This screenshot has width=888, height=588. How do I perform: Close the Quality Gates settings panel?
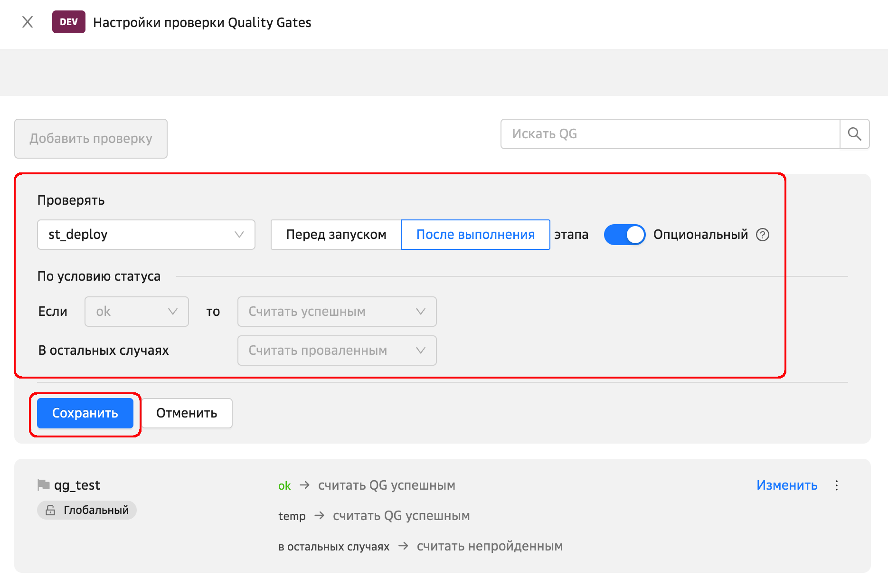point(28,22)
